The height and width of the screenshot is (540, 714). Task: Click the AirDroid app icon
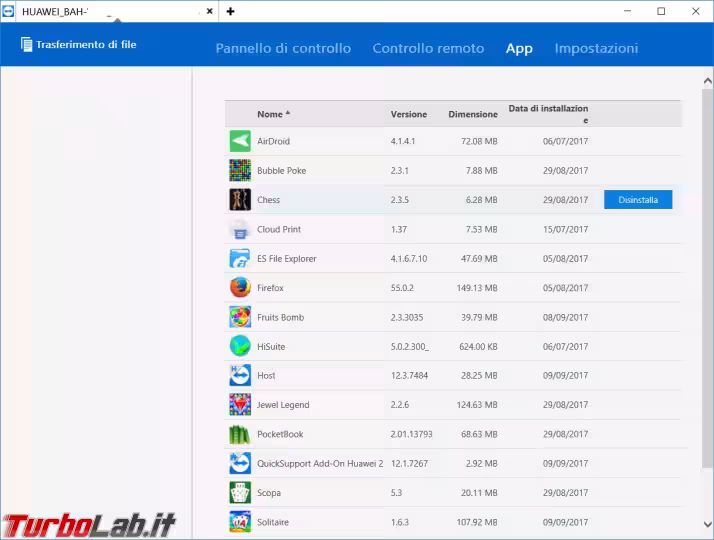(240, 141)
